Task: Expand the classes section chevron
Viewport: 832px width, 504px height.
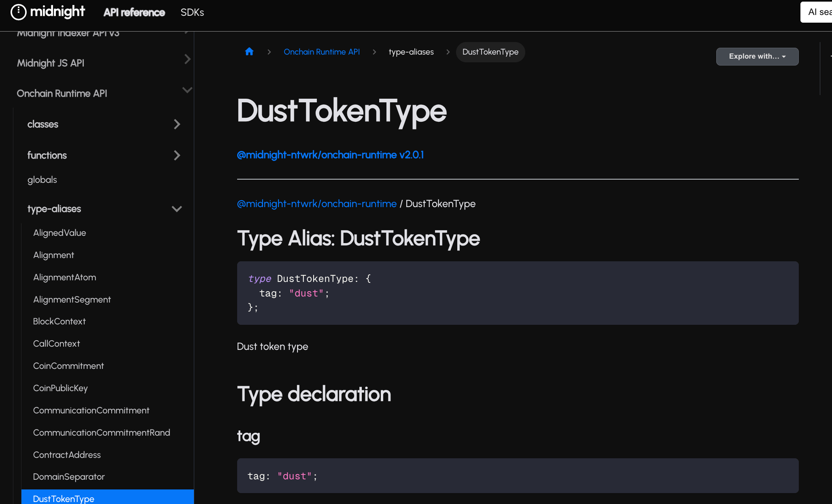Action: [177, 124]
